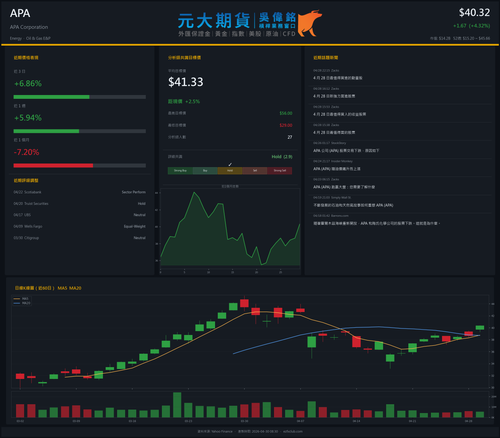Click the green progress bar under +5.94%
This screenshot has width=500, height=438.
click(x=46, y=131)
